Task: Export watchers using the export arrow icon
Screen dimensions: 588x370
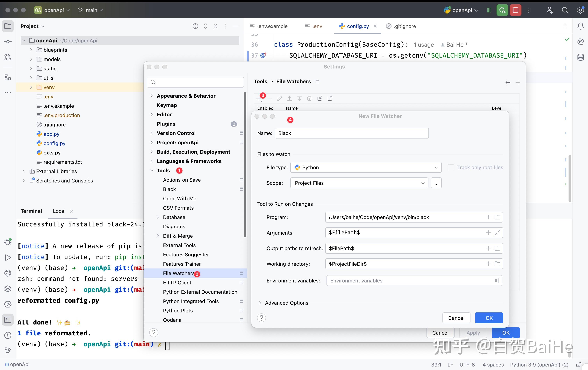Action: pos(330,98)
